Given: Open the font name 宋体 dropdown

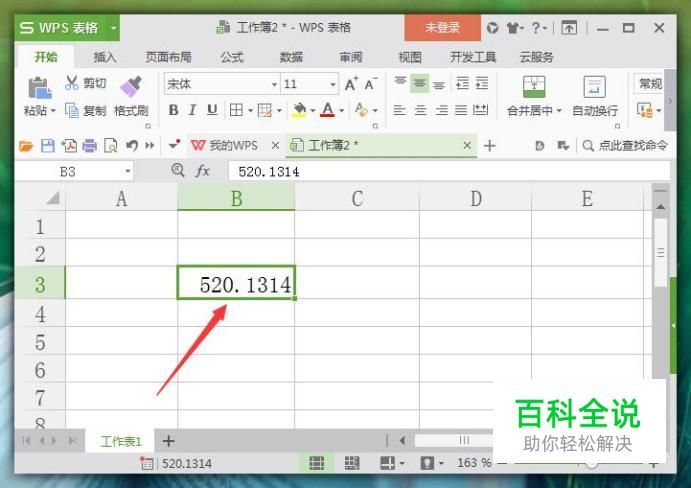Looking at the screenshot, I should pos(274,84).
